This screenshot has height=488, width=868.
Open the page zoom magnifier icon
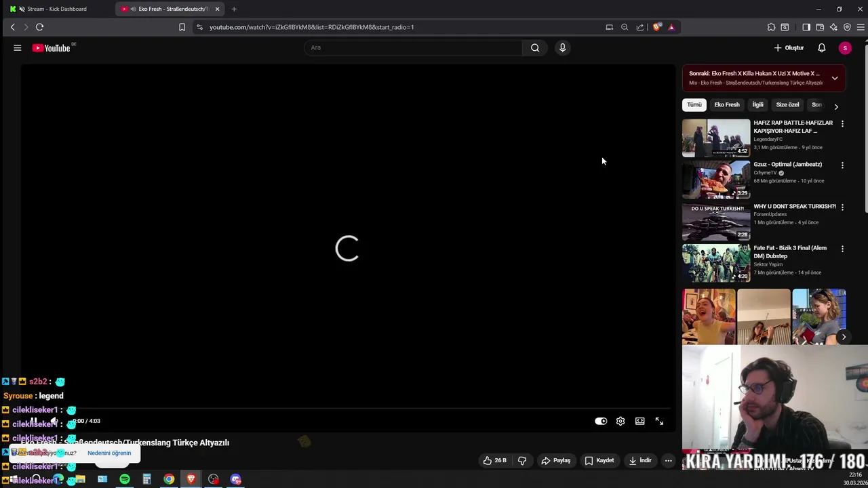(x=625, y=27)
